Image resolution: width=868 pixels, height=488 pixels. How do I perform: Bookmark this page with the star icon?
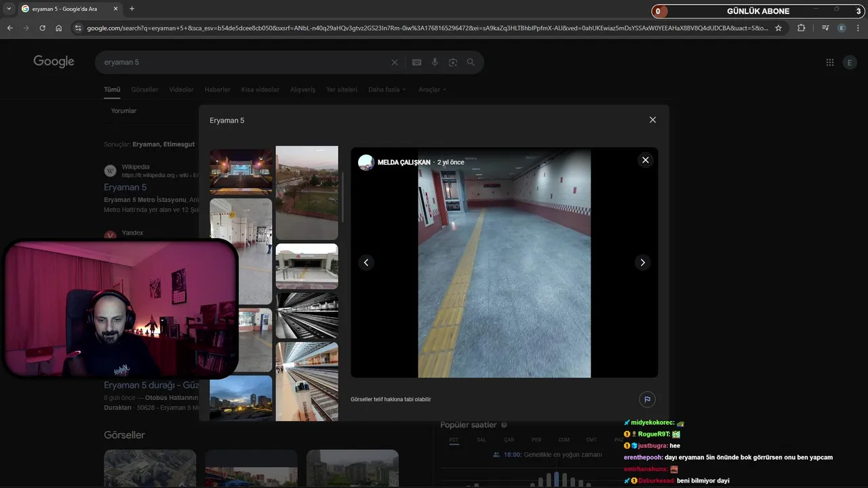click(x=778, y=28)
